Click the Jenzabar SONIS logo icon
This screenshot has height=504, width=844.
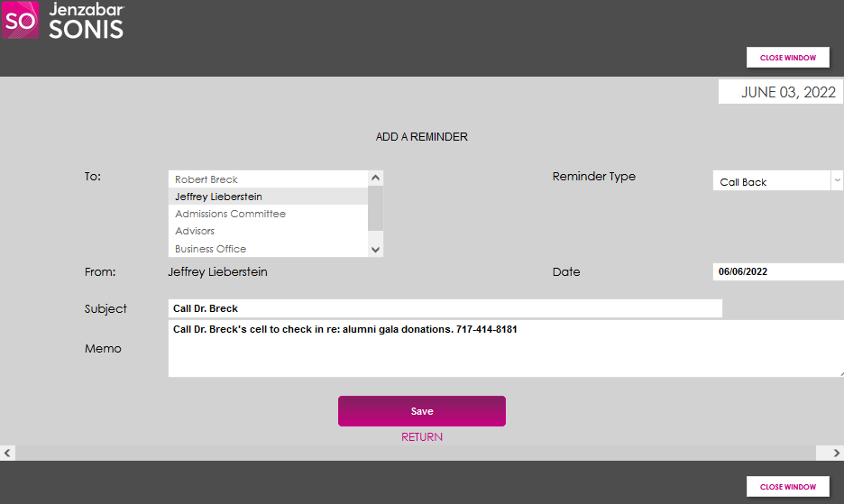point(20,20)
